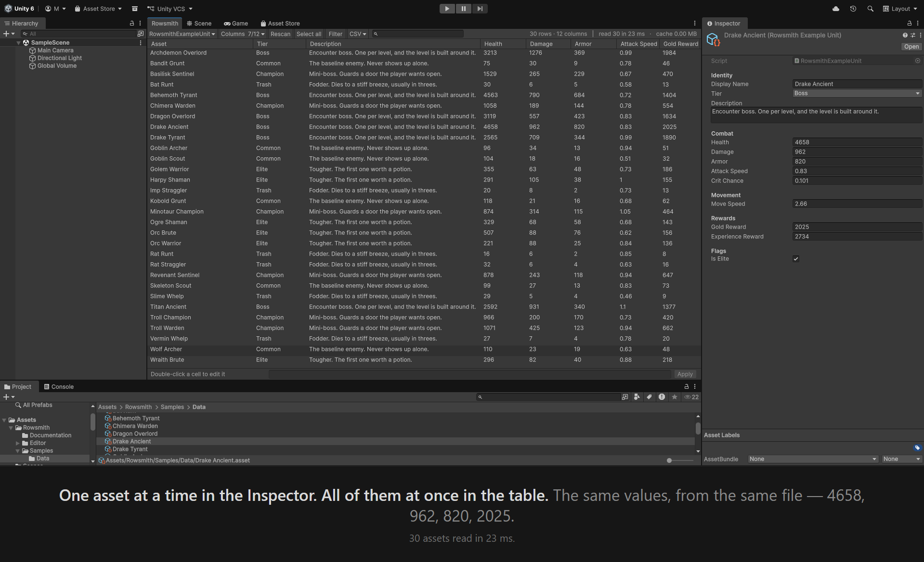Click the Play button in the toolbar

point(447,9)
